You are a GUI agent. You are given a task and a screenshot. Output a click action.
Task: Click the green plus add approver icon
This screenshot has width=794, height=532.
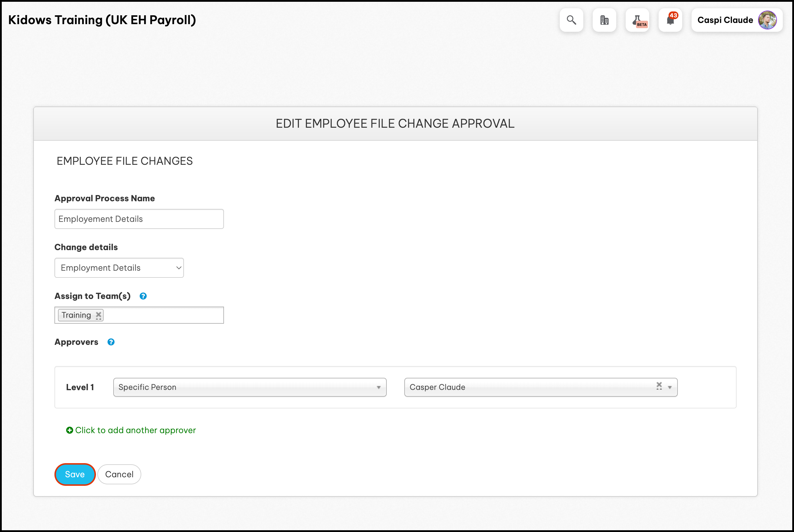click(69, 430)
